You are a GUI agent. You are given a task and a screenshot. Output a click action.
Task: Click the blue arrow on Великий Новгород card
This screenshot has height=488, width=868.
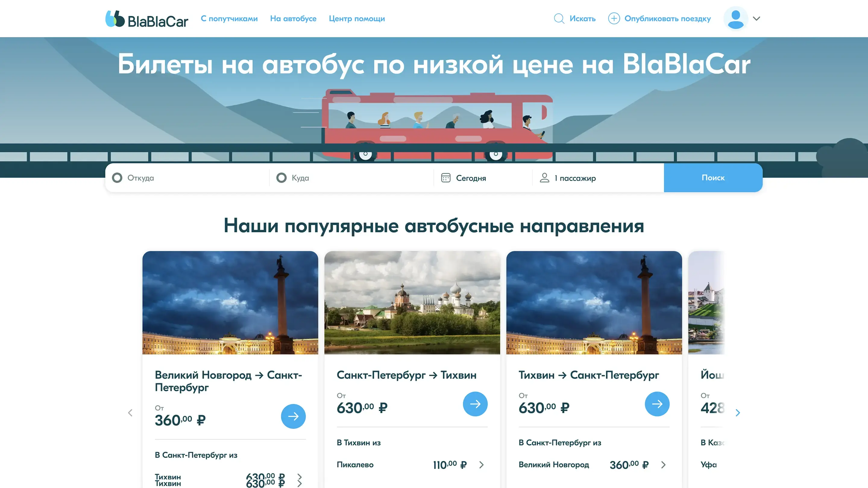click(x=293, y=416)
